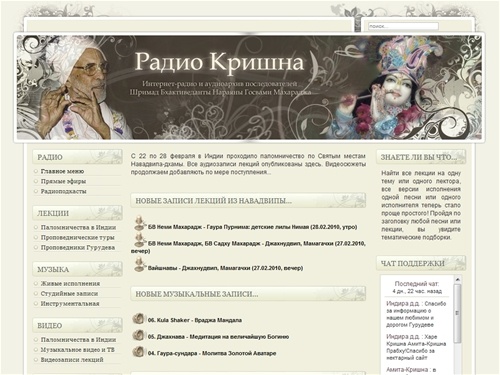Open the Радио Кришна header banner

(249, 87)
